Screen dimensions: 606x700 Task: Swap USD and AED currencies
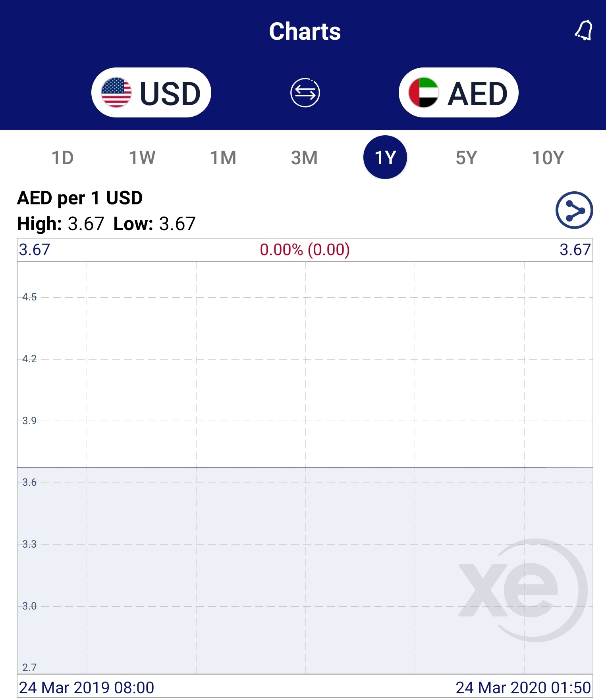coord(305,93)
